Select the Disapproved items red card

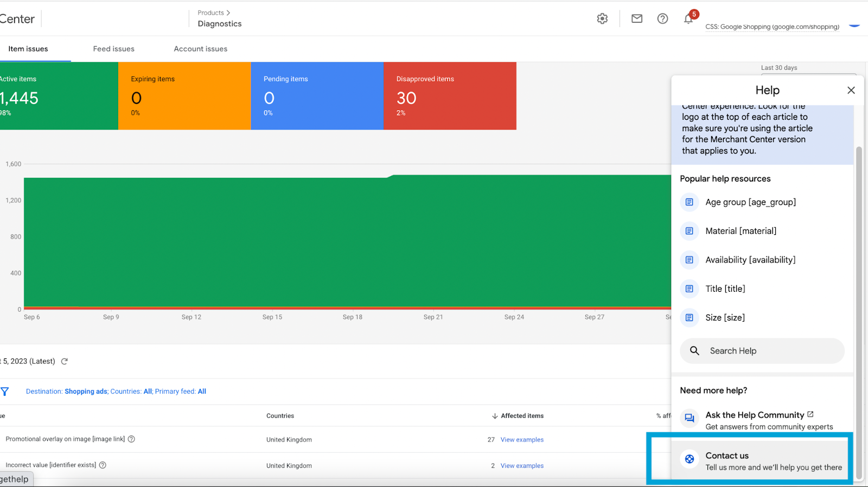(x=450, y=96)
